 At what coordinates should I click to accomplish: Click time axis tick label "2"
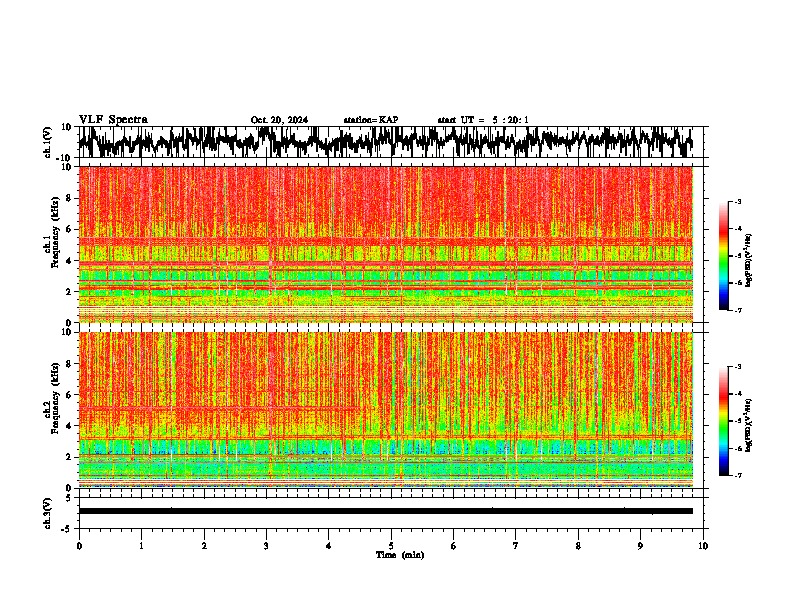tap(204, 546)
